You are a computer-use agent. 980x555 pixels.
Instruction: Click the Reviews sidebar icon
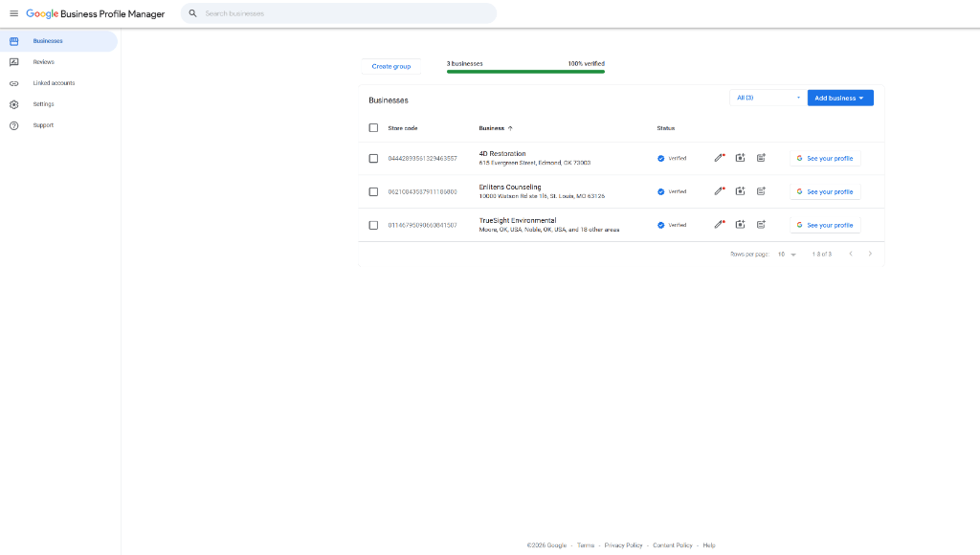pyautogui.click(x=13, y=62)
